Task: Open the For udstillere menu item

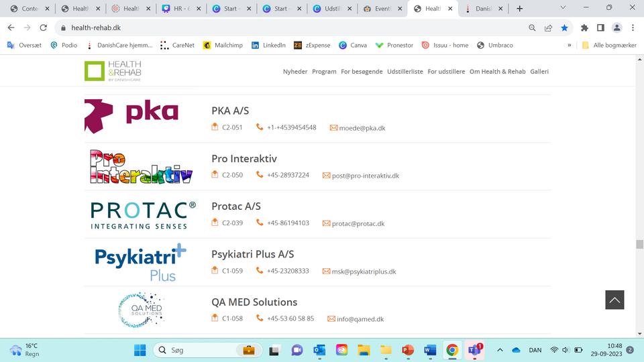Action: tap(446, 72)
